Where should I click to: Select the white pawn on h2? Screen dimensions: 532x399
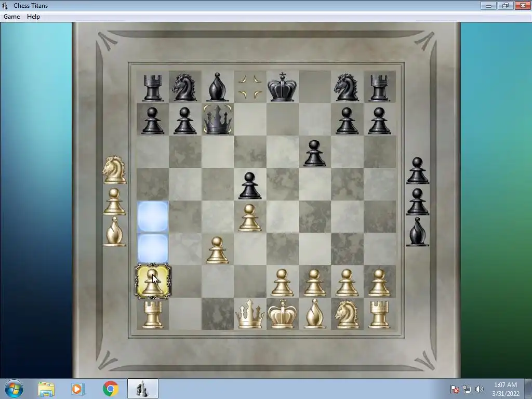379,283
